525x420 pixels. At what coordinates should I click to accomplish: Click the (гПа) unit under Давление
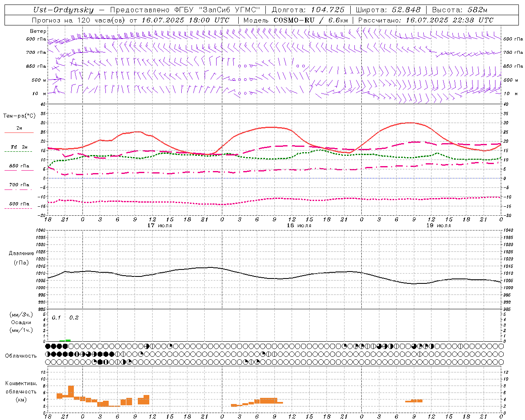(x=21, y=262)
